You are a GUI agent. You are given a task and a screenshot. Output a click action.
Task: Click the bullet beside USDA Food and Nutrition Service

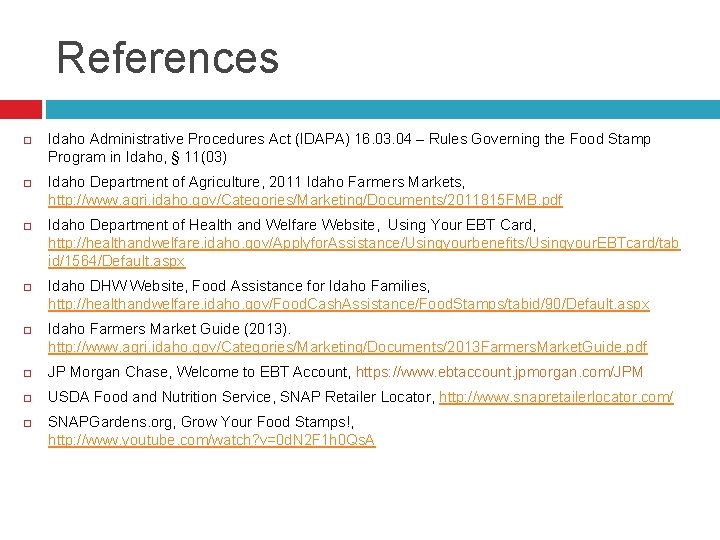click(x=28, y=398)
